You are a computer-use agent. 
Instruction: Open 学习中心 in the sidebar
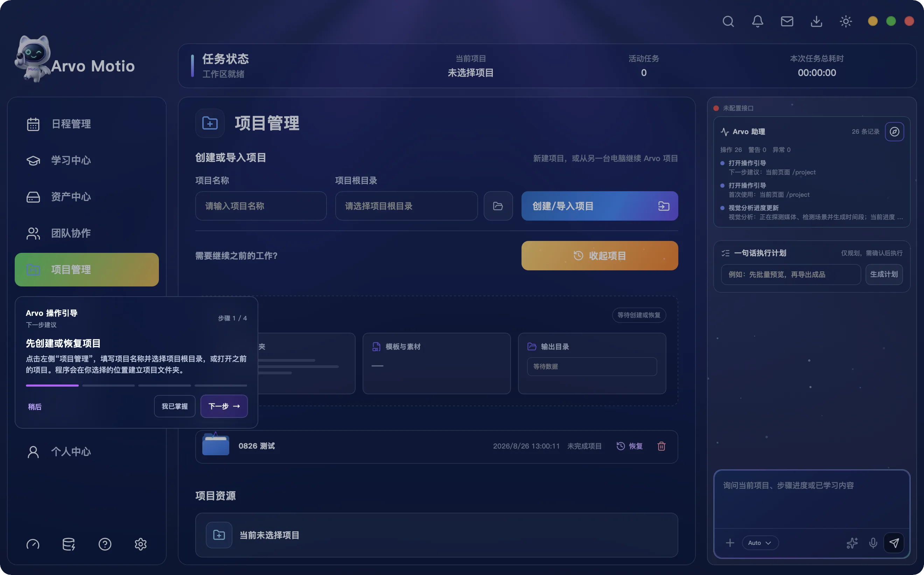coord(87,160)
